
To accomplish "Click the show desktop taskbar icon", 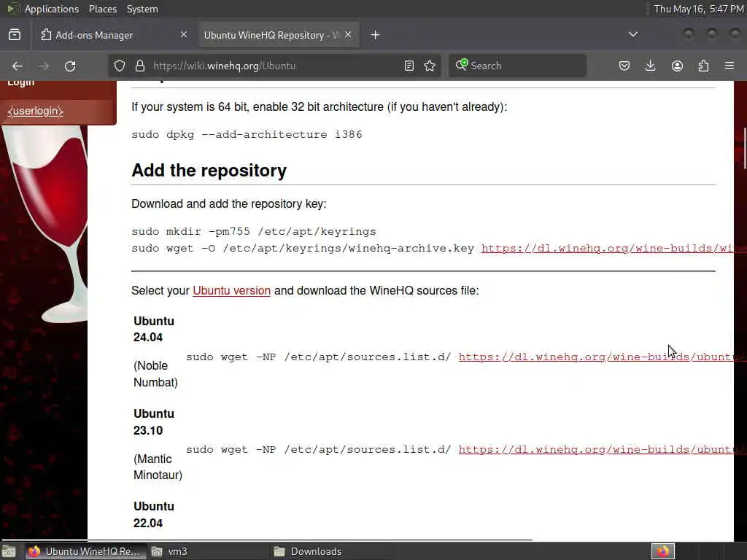I will 9,551.
